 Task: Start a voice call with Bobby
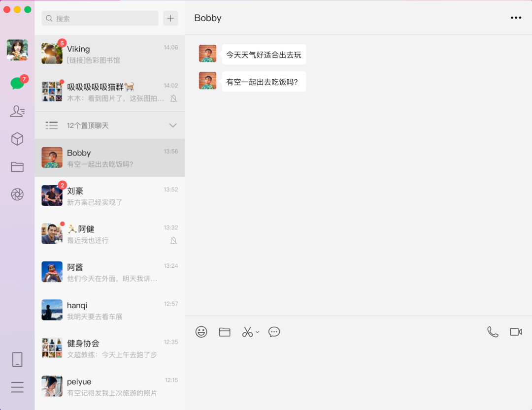(493, 332)
